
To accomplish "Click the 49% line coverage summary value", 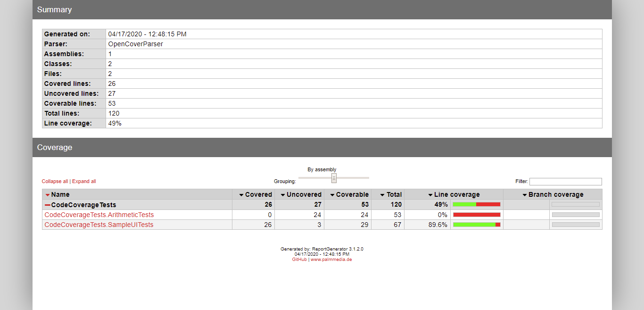I will point(115,123).
